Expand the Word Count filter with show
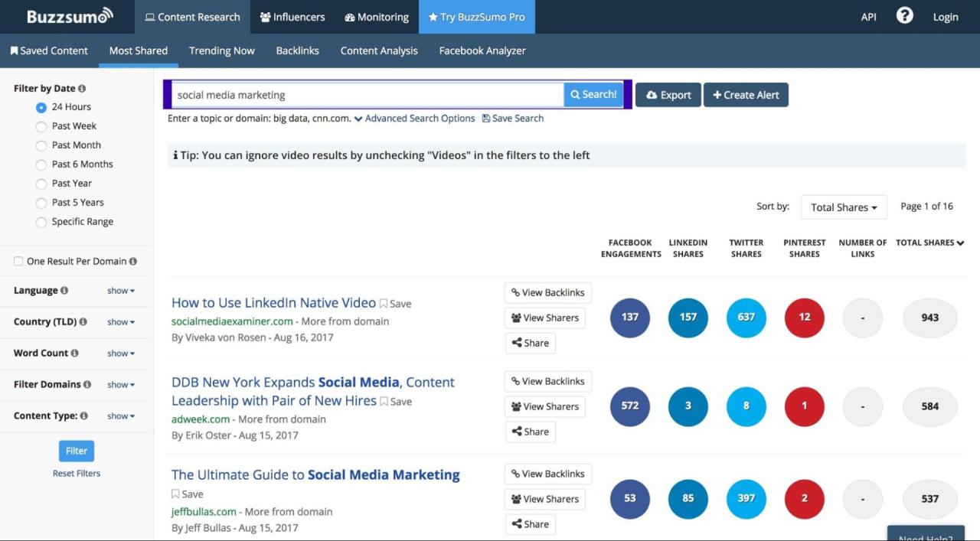This screenshot has height=541, width=980. 121,354
